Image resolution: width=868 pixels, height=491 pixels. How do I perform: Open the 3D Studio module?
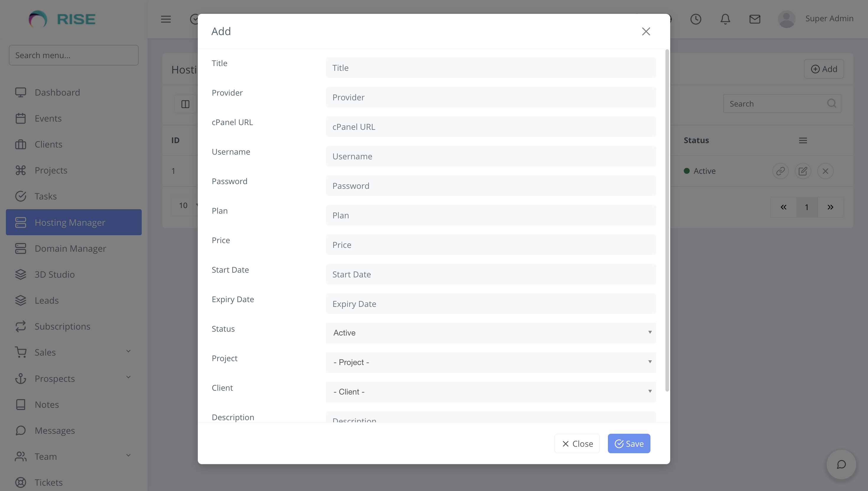(x=54, y=274)
